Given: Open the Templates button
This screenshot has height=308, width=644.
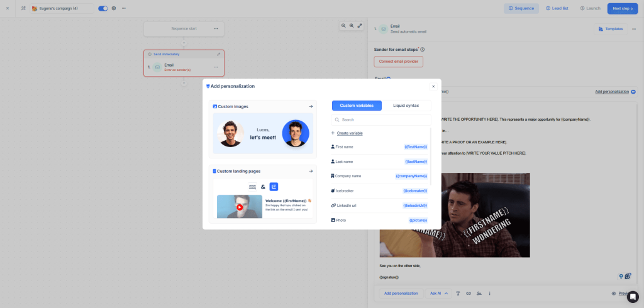Looking at the screenshot, I should (610, 29).
